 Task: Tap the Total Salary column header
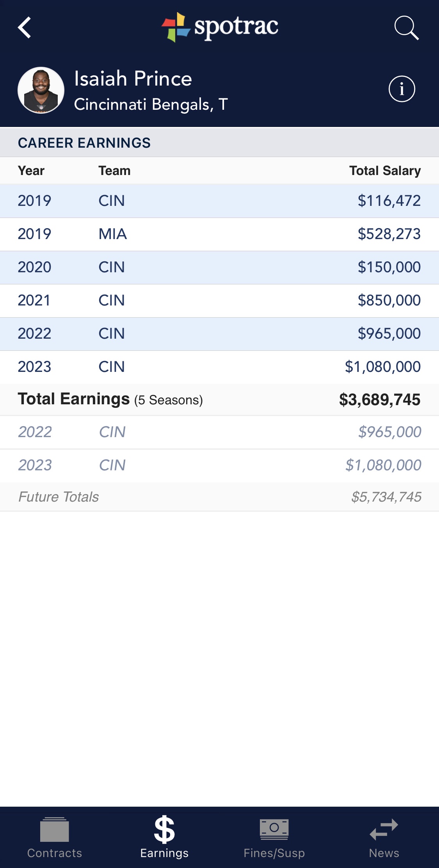(385, 171)
